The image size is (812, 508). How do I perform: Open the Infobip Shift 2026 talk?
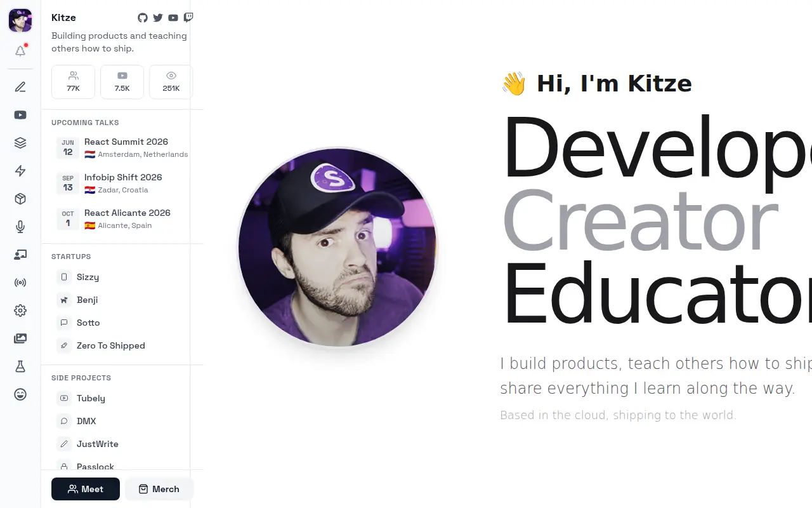tap(122, 183)
